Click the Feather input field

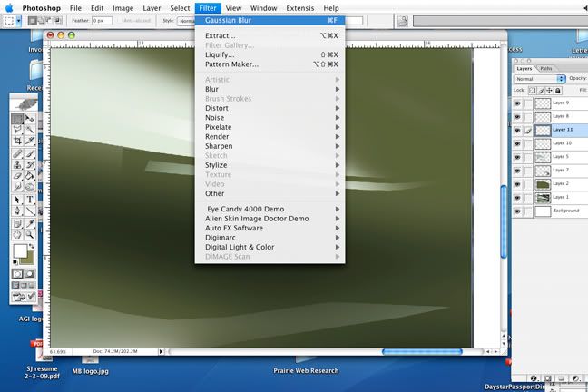tap(102, 21)
